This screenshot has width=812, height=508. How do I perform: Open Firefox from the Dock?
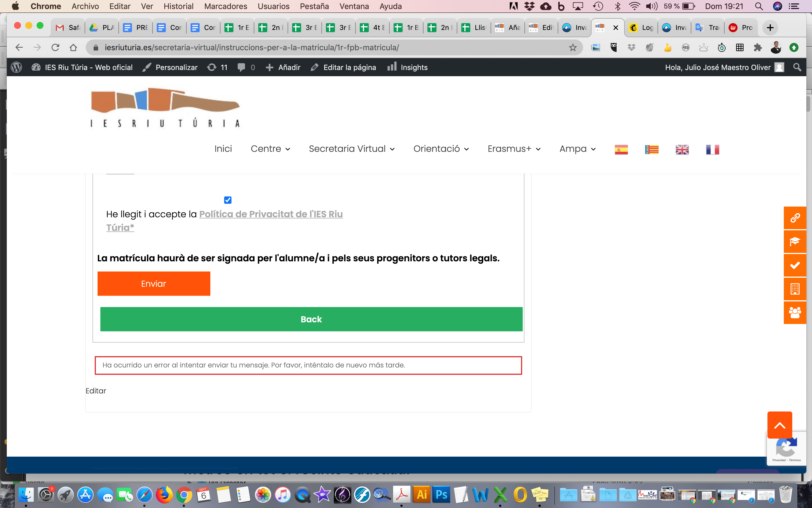(164, 494)
